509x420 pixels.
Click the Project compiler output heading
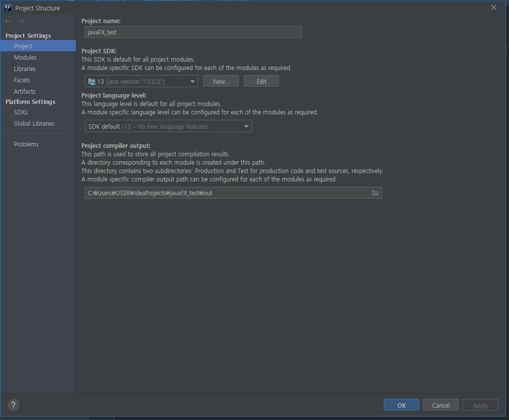pyautogui.click(x=116, y=145)
